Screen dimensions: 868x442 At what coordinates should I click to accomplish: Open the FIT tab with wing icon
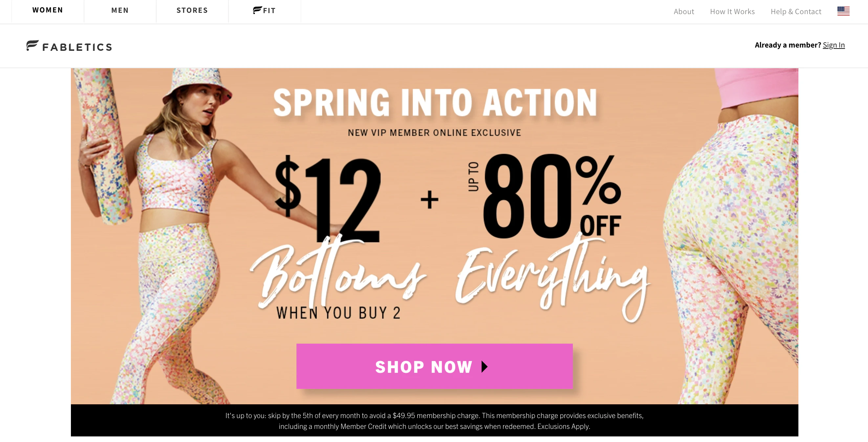pos(265,10)
